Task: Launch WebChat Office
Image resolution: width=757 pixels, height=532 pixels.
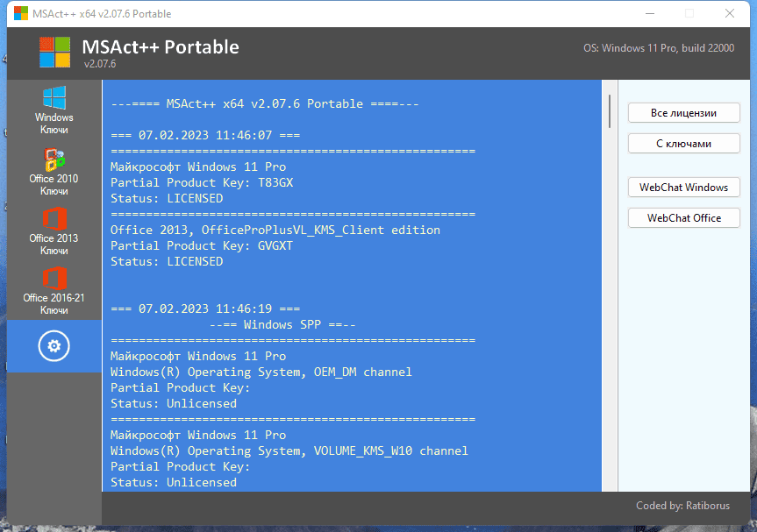Action: coord(683,217)
